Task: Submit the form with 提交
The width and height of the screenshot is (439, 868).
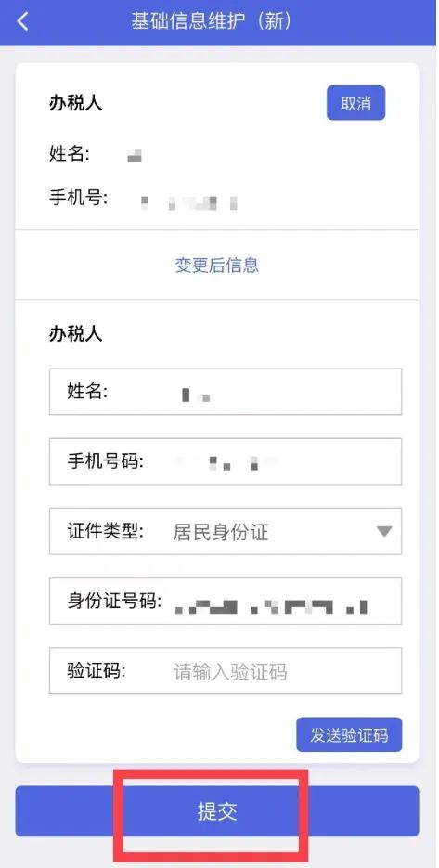Action: pos(217,811)
